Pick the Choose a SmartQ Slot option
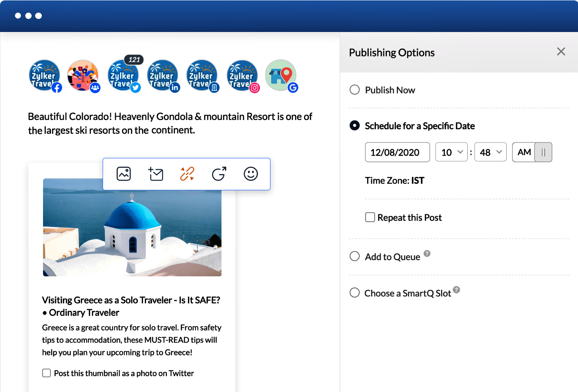The height and width of the screenshot is (392, 578). click(x=355, y=293)
